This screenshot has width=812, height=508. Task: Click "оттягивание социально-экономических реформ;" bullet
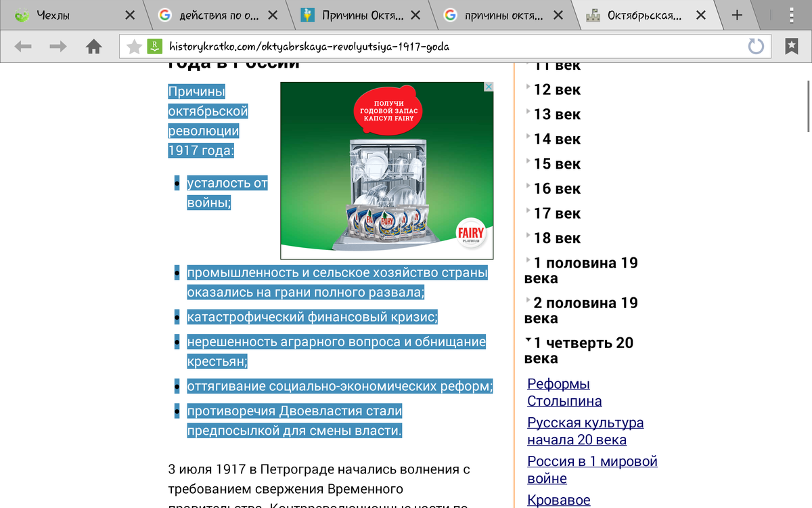click(x=340, y=386)
